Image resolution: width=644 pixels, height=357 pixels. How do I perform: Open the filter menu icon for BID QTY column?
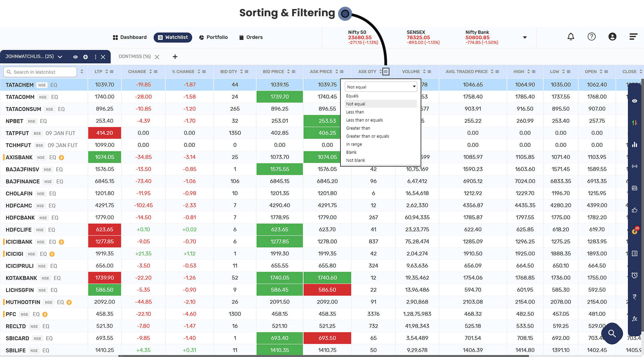coord(247,72)
